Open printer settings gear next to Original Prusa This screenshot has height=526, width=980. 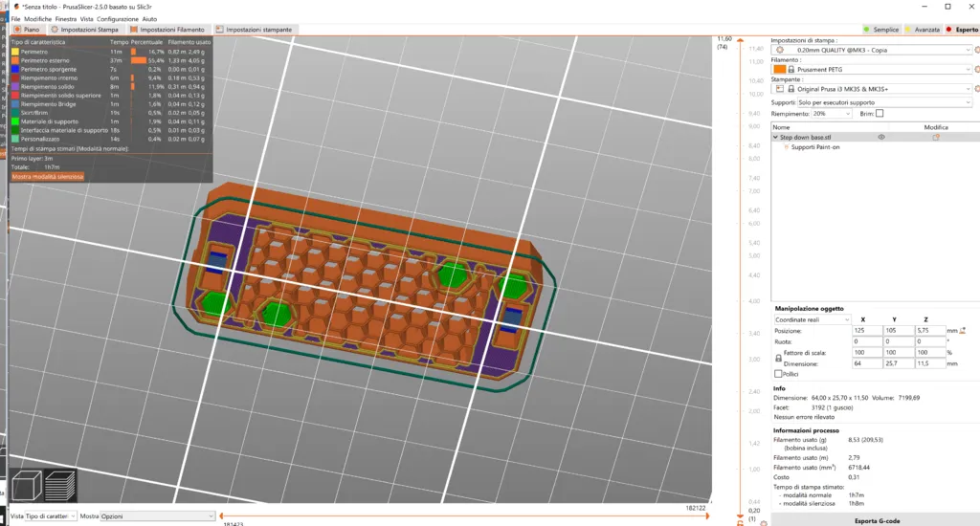pos(977,89)
